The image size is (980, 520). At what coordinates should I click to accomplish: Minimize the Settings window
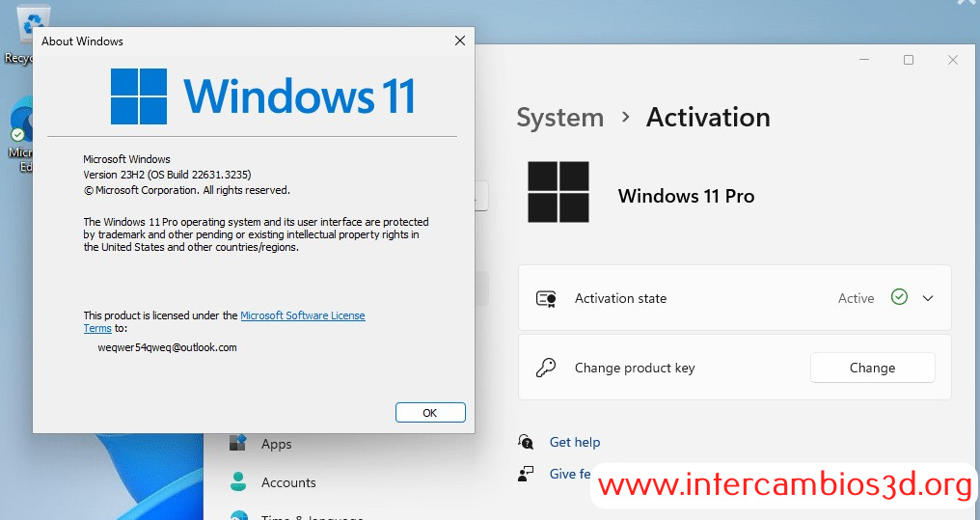tap(864, 60)
